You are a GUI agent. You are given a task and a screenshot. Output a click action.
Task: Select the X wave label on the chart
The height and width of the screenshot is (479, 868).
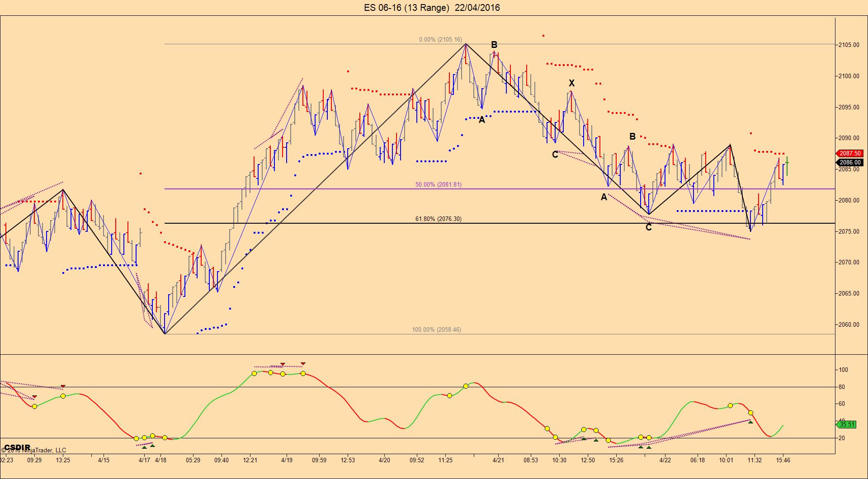(x=572, y=83)
